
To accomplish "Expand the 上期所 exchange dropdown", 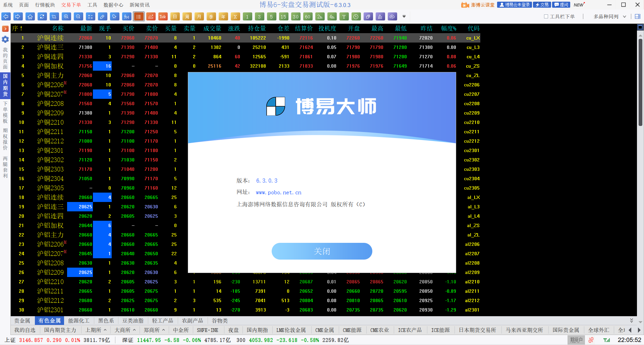I will tap(96, 330).
